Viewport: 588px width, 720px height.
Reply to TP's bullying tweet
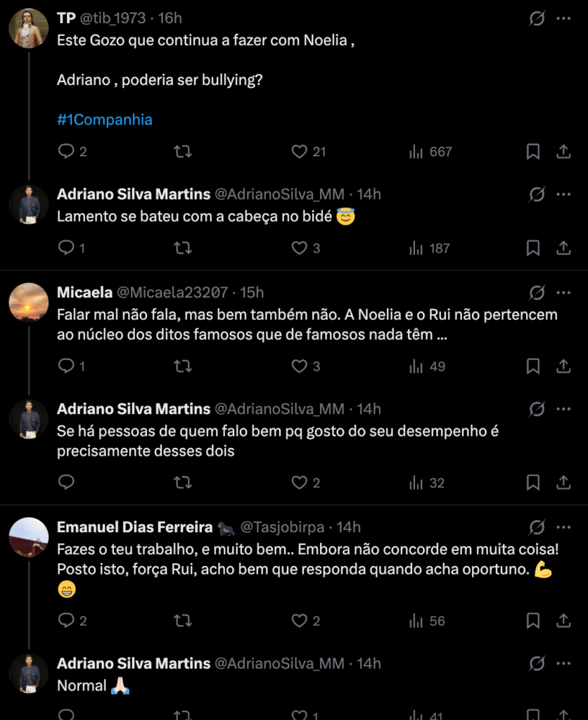click(66, 151)
